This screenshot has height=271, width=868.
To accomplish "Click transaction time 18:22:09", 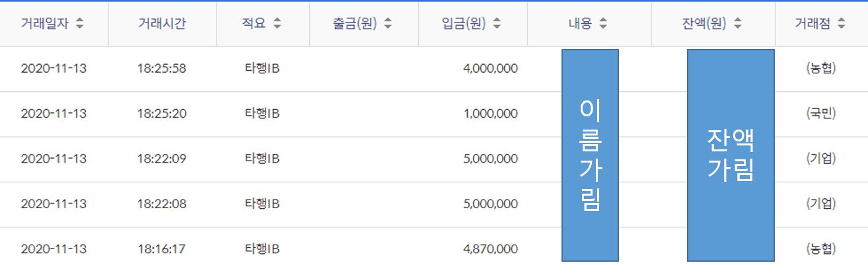I will [x=162, y=159].
